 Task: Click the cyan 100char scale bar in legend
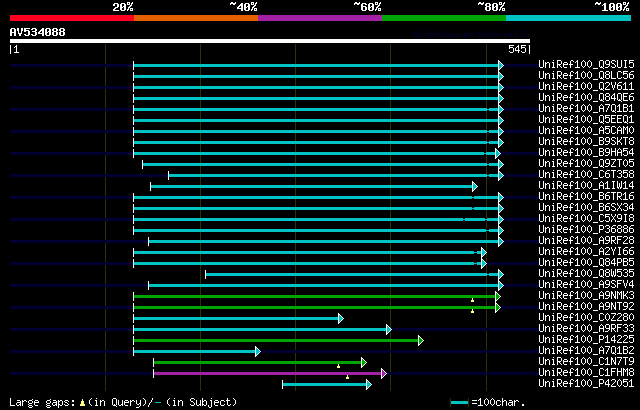pos(459,403)
